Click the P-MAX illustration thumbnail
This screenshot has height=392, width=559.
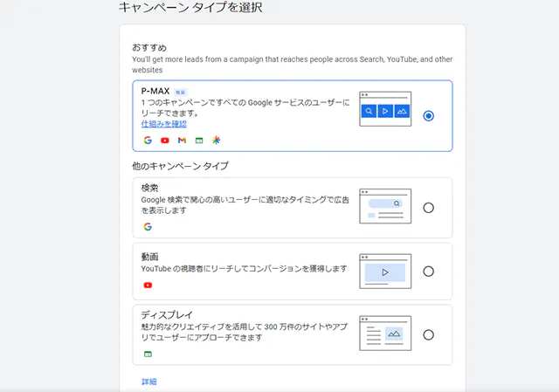tap(385, 109)
